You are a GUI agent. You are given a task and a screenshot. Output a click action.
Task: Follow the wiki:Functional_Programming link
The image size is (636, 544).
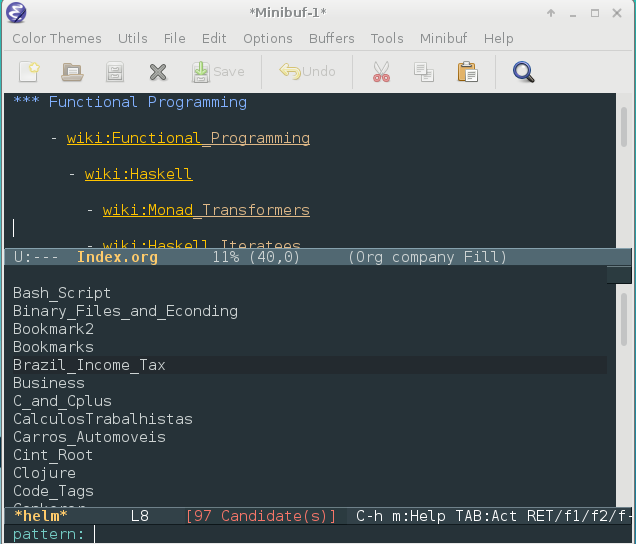188,138
